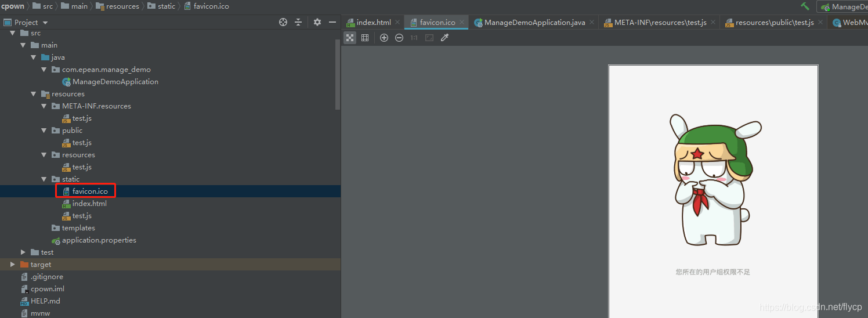Activate the color picker eyedropper
Viewport: 868px width, 318px height.
coord(445,38)
